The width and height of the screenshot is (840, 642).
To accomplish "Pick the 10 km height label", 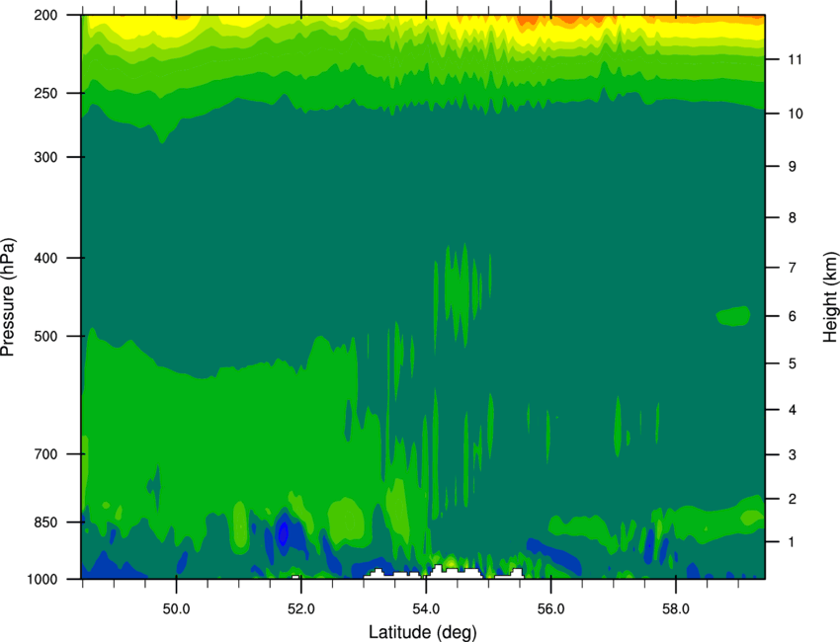I will (x=795, y=114).
